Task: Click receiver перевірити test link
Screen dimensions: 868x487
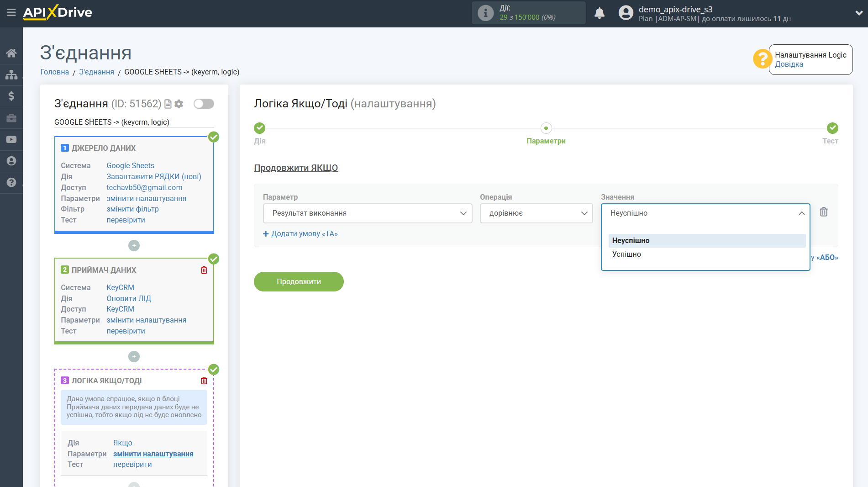Action: [126, 331]
